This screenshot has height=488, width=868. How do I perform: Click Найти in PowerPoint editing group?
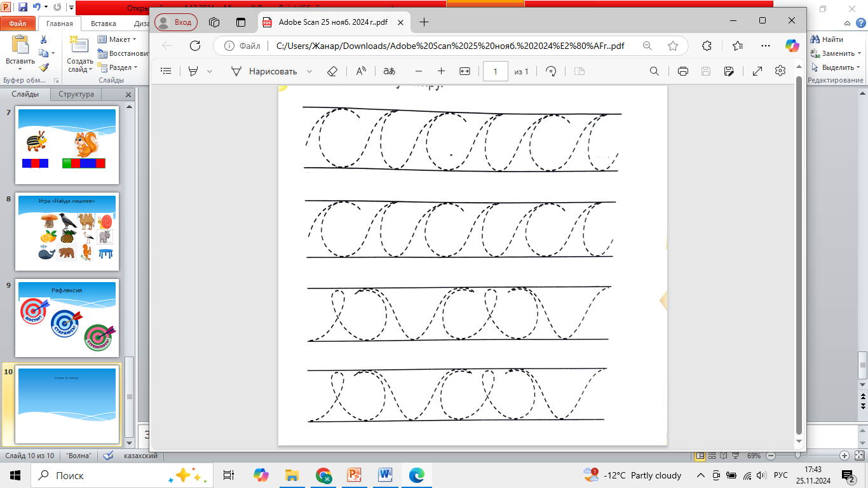[x=827, y=39]
